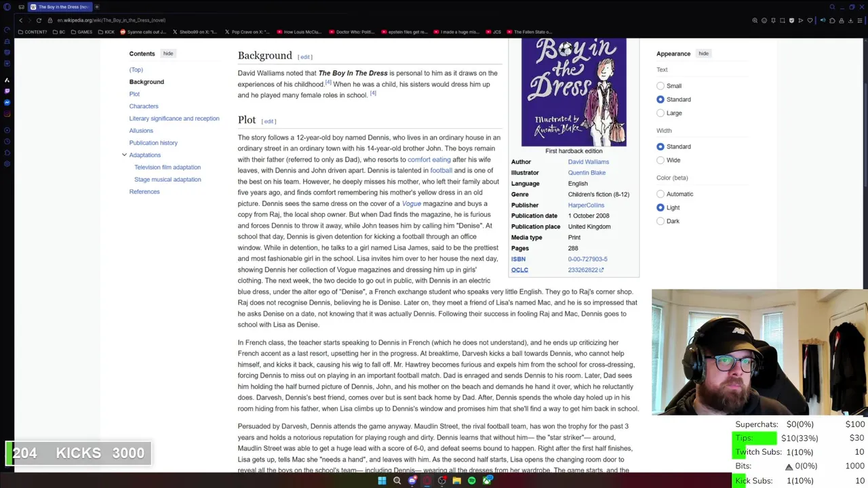Jump to Plot in Contents
Screen dimensions: 868x488
pos(134,94)
